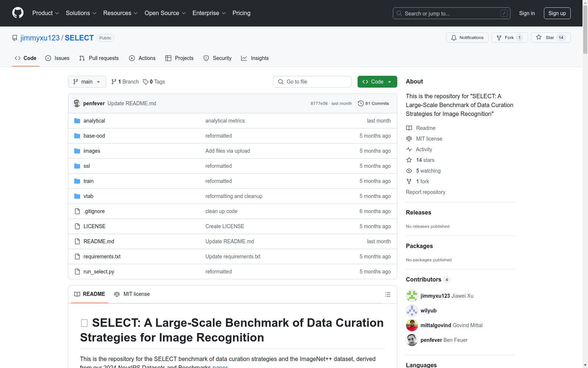Open the main branch selector dropdown
This screenshot has height=368, width=588.
point(87,82)
